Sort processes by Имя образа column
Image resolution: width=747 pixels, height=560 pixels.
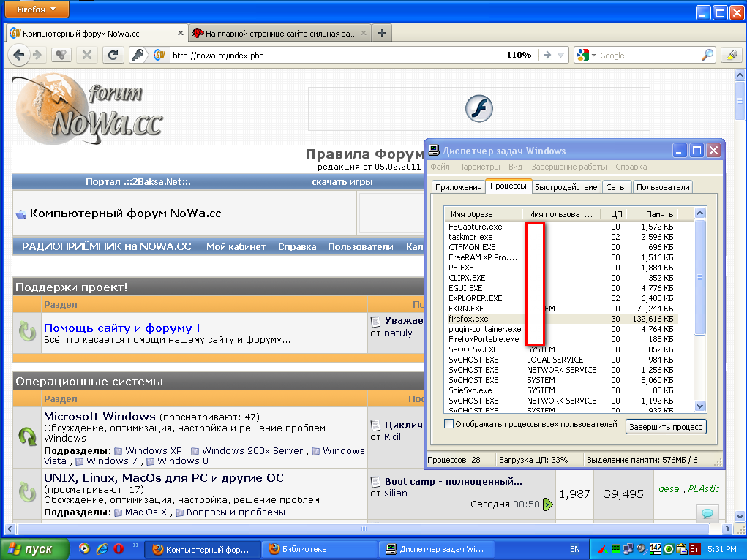click(483, 214)
